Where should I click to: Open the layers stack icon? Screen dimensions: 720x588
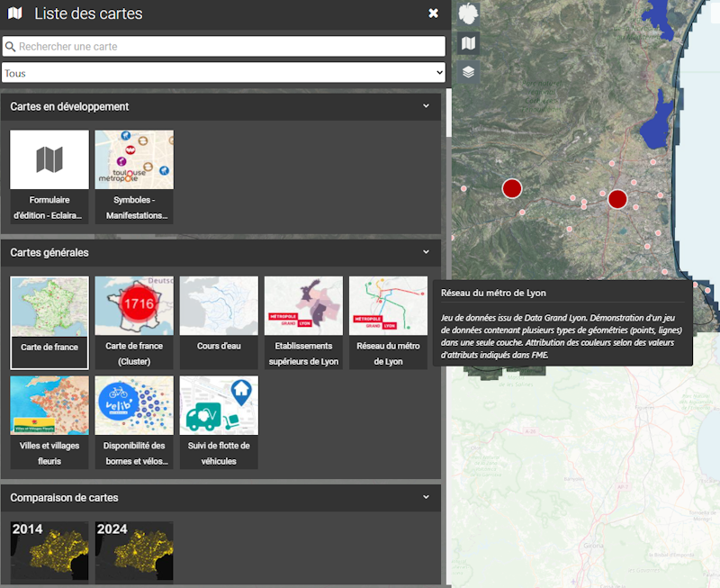[x=468, y=72]
